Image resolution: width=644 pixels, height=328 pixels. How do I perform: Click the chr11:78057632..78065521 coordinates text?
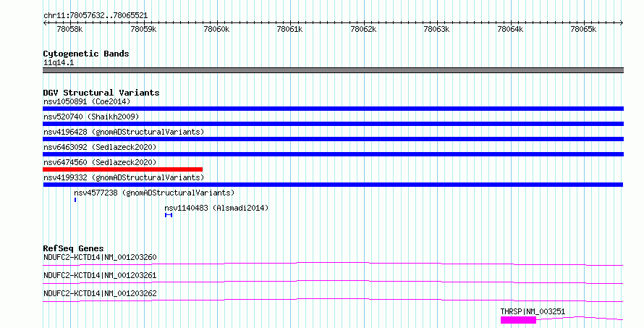(x=96, y=16)
